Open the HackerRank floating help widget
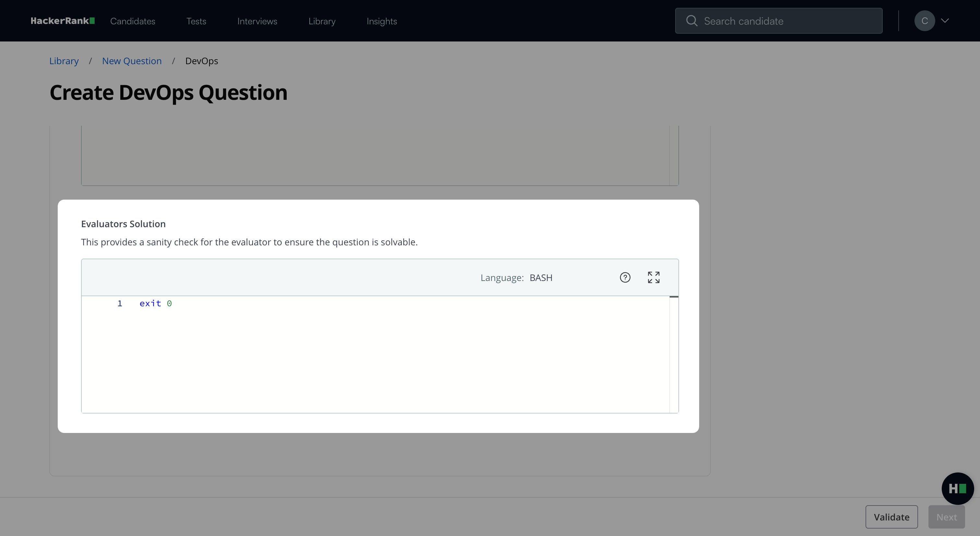The height and width of the screenshot is (536, 980). (x=957, y=488)
